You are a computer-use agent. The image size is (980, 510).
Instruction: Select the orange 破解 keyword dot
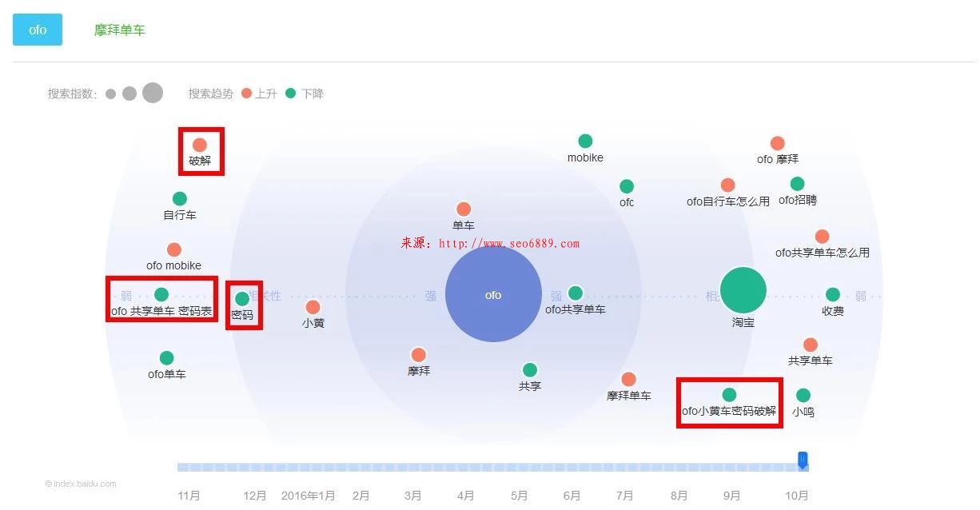[x=200, y=145]
